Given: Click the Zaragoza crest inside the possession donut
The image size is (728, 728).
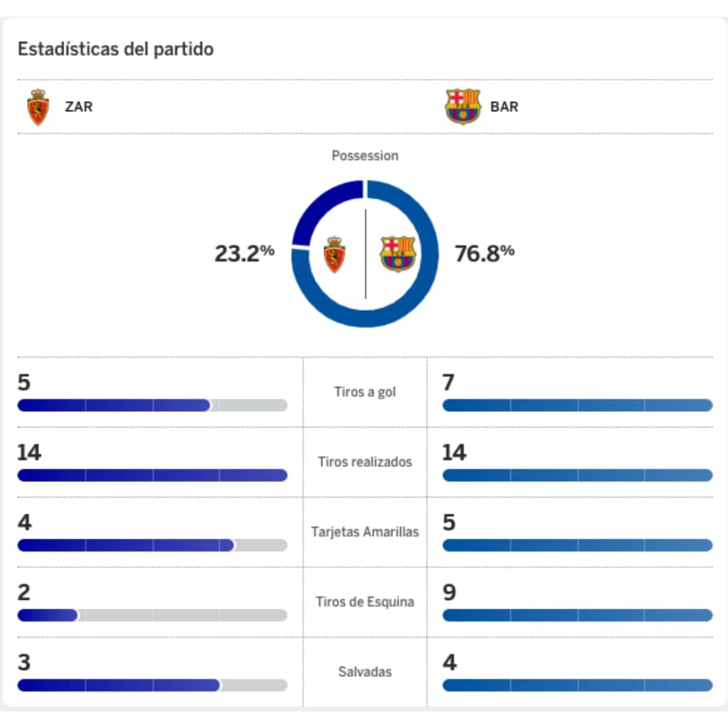Looking at the screenshot, I should click(x=334, y=254).
